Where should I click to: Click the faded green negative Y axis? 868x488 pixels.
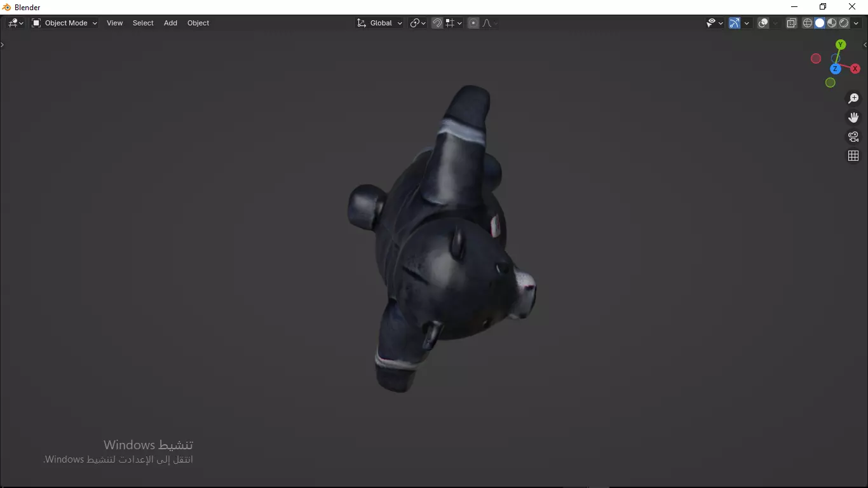(830, 83)
